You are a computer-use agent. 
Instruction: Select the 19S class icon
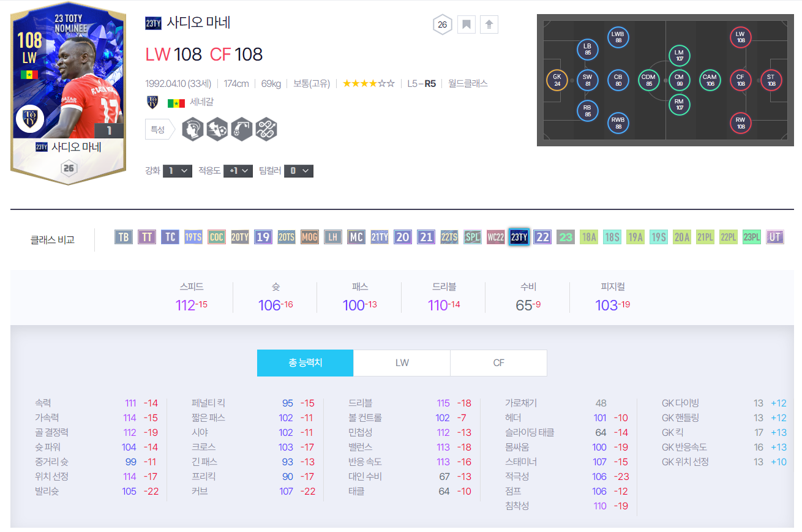click(659, 237)
